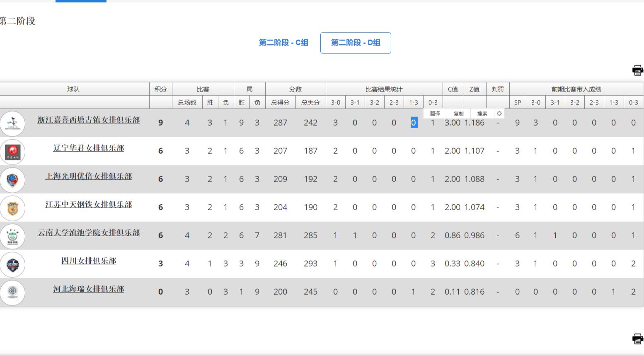Click the 第二阶段 section heading

click(17, 21)
